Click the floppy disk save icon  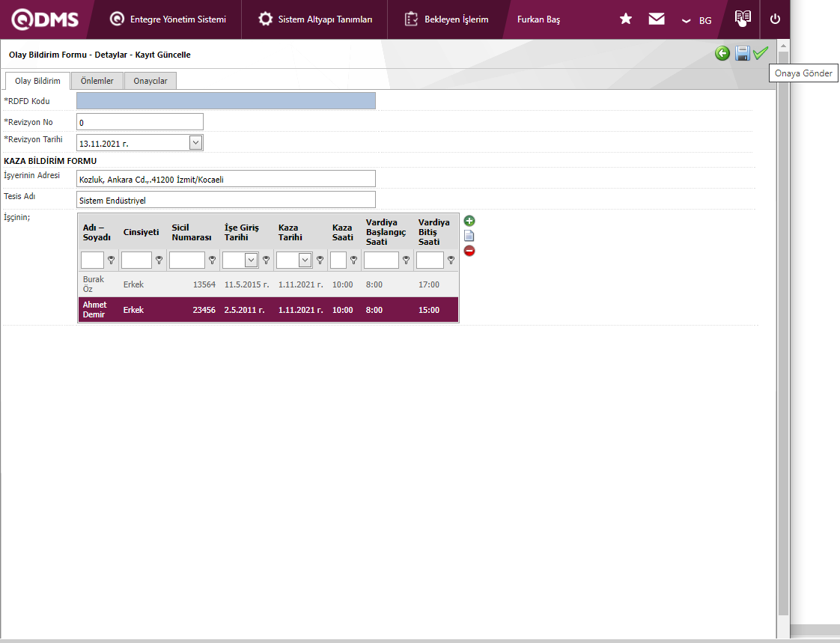click(x=742, y=53)
